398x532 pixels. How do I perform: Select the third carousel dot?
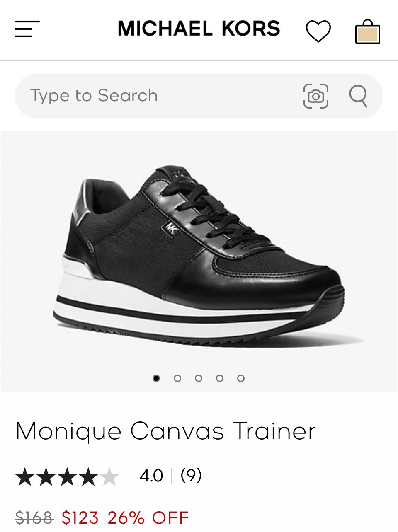point(199,378)
